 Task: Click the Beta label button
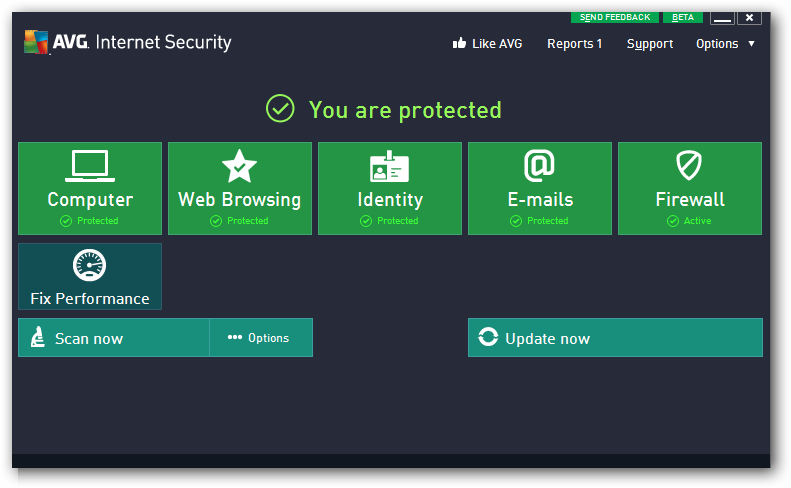[683, 17]
